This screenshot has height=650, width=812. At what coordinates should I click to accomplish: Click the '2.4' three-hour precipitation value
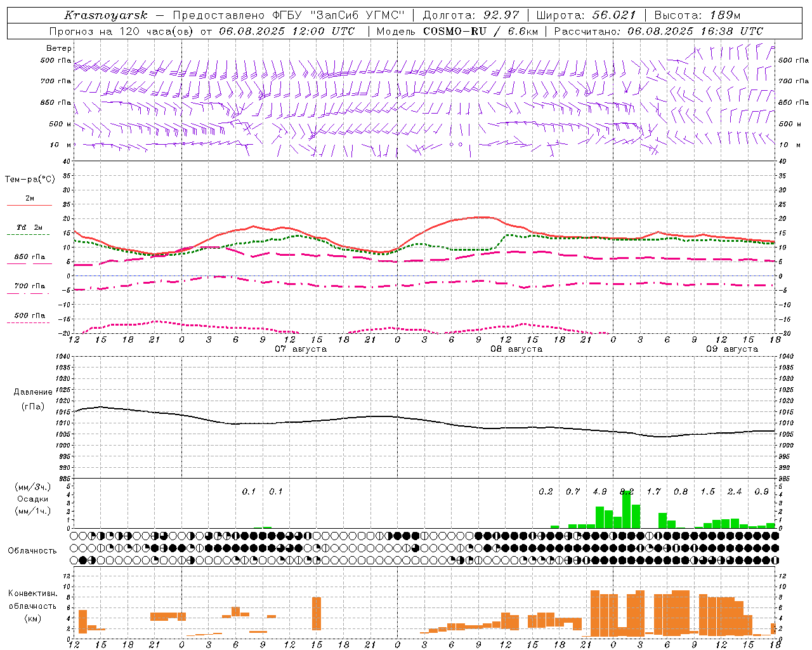pyautogui.click(x=735, y=491)
